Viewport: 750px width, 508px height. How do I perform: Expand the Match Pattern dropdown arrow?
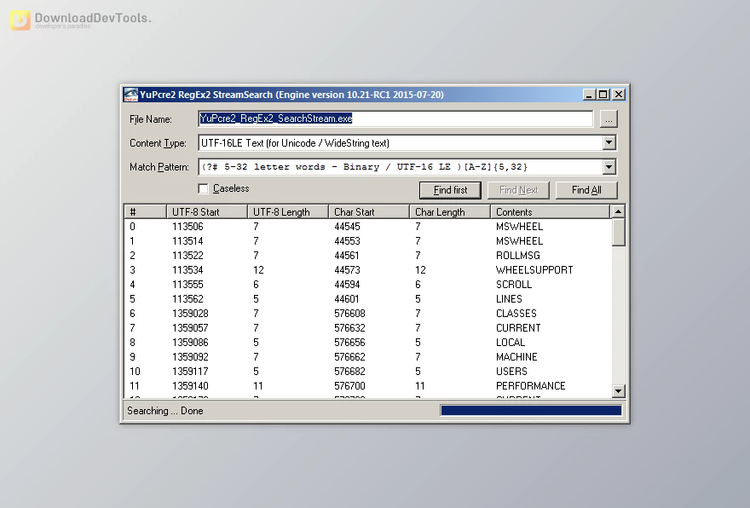coord(608,166)
